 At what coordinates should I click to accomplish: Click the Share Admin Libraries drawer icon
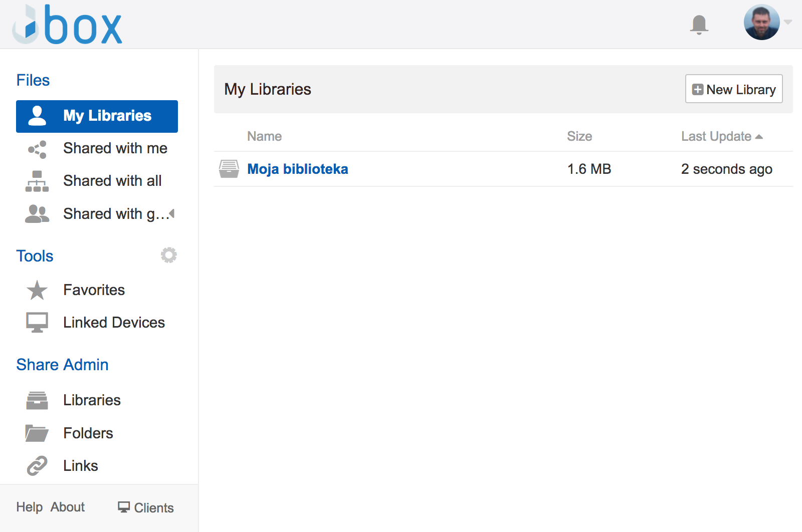[x=37, y=400]
